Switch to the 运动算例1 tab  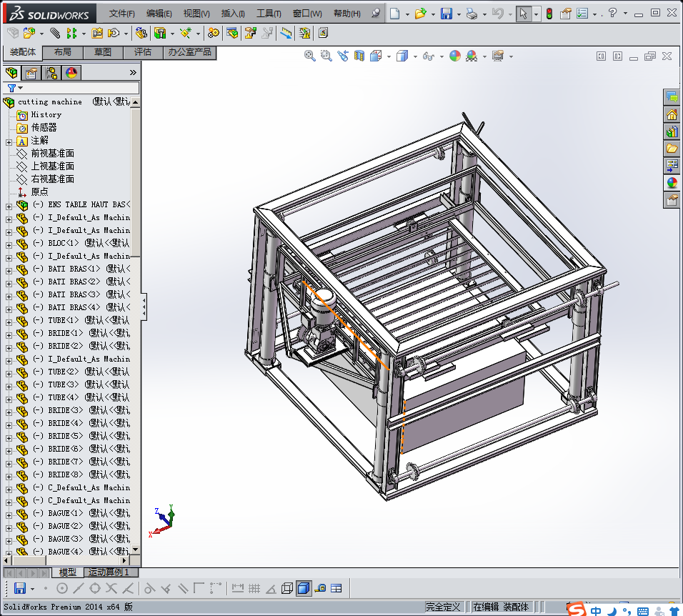[111, 572]
